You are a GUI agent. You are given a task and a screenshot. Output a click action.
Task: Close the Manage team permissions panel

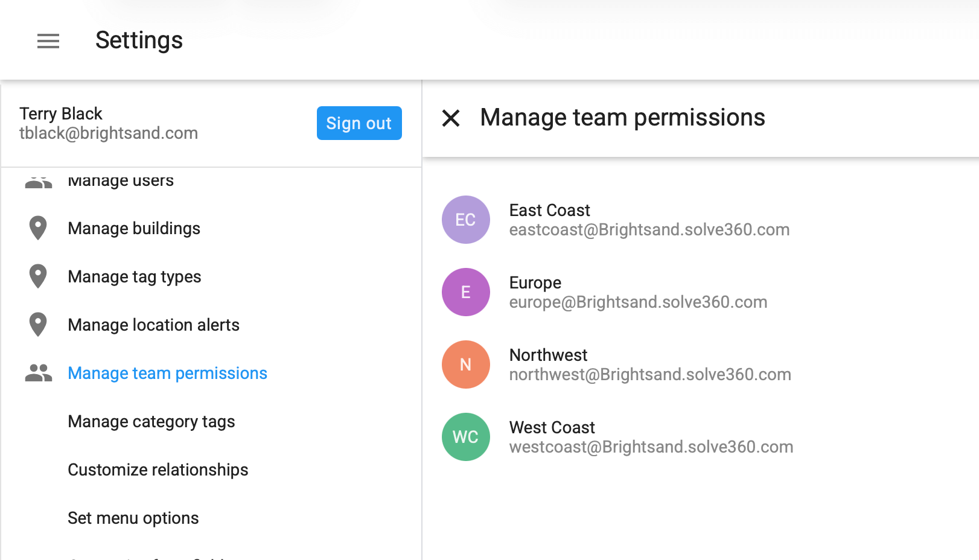(451, 118)
